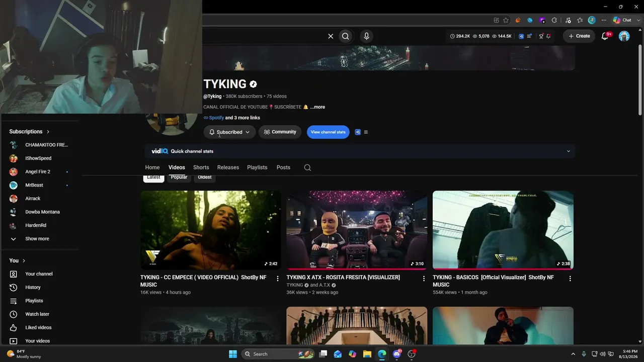Search within the channel using the magnifier
The height and width of the screenshot is (362, 644).
click(x=307, y=167)
